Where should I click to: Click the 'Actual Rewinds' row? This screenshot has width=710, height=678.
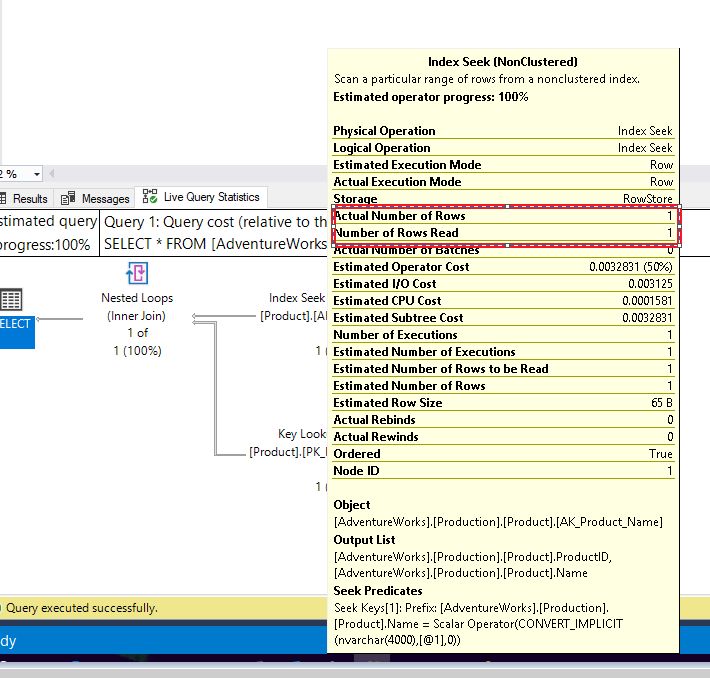pyautogui.click(x=503, y=437)
